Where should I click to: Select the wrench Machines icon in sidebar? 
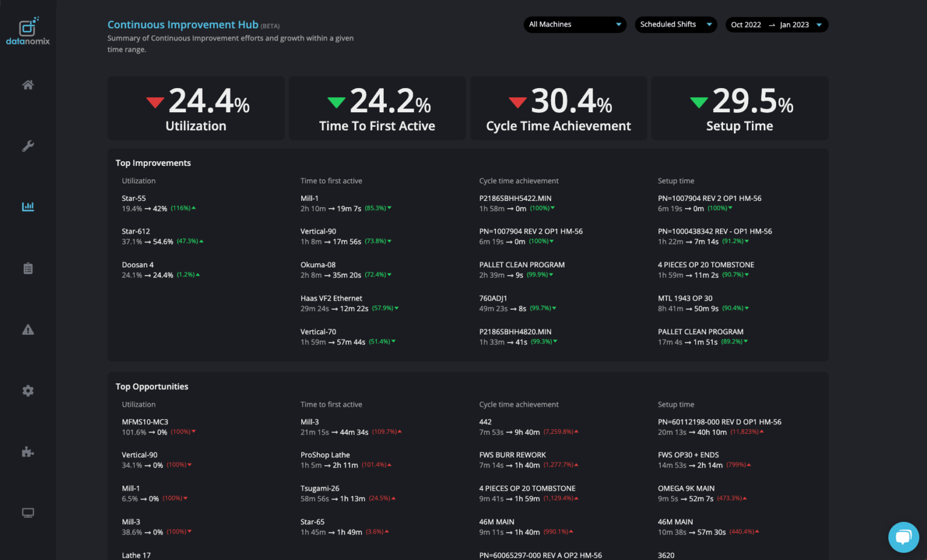pyautogui.click(x=28, y=145)
